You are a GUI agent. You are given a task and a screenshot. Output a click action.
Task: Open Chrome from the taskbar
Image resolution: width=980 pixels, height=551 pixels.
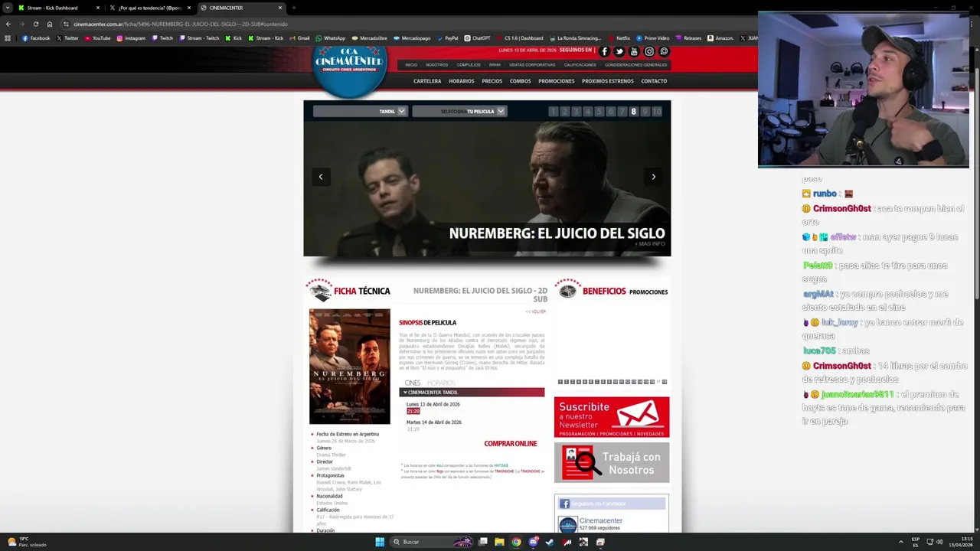[x=516, y=542]
